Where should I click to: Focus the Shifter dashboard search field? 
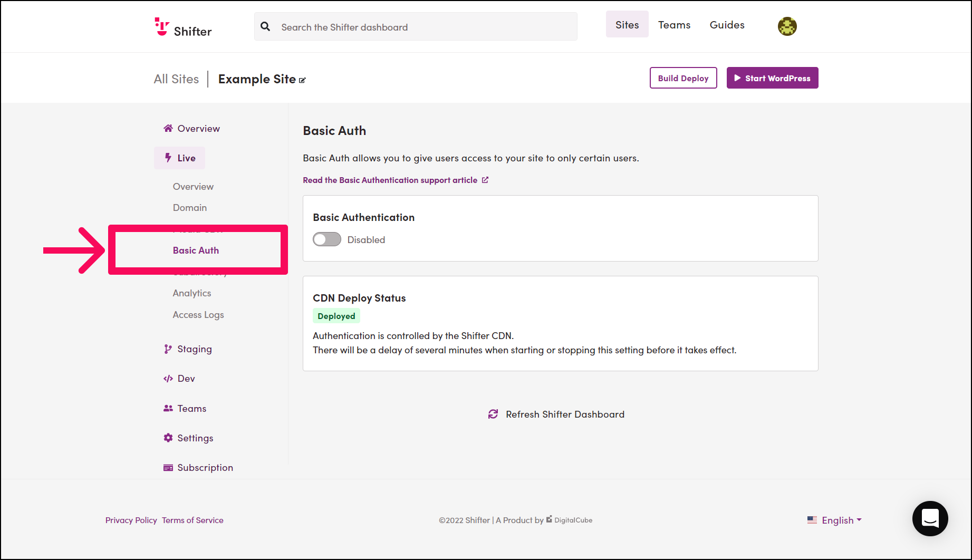416,26
